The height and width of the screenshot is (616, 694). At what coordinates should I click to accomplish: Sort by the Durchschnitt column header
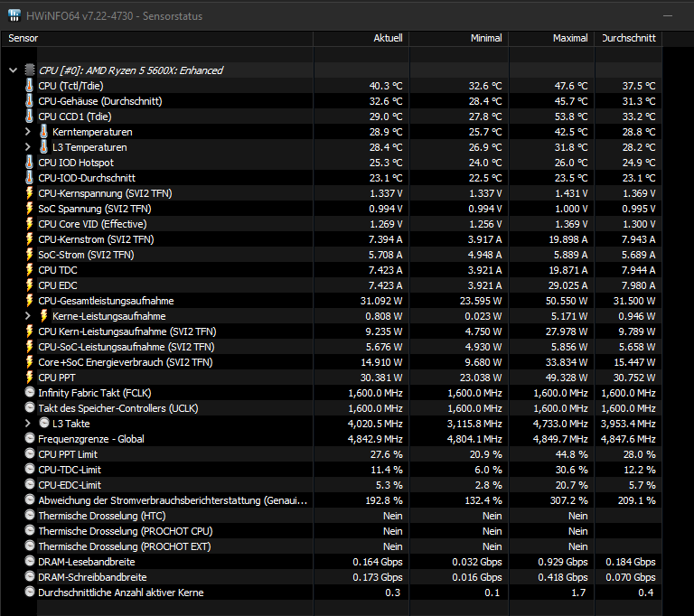pos(629,39)
